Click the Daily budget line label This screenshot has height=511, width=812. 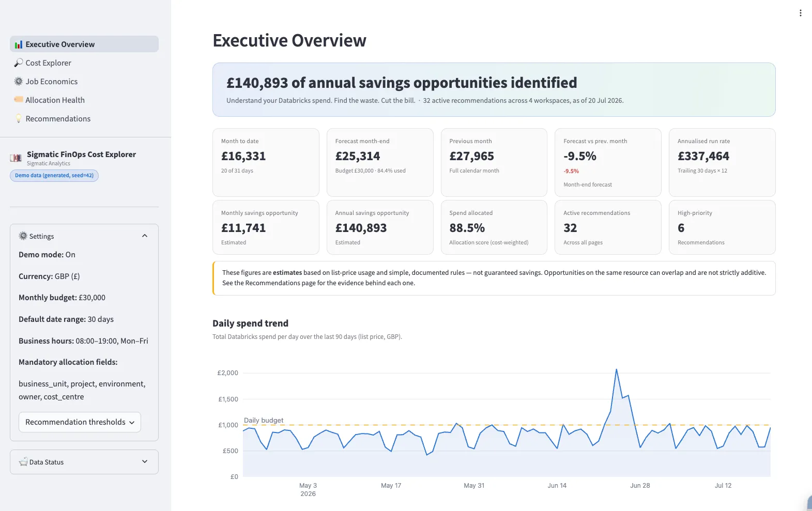pos(264,420)
